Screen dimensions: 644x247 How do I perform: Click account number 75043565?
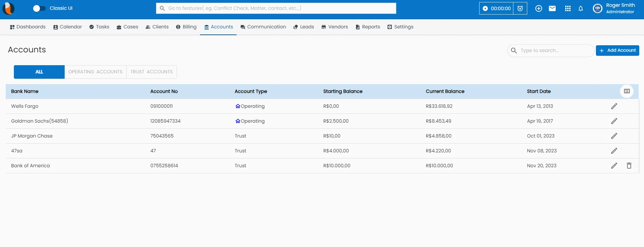click(162, 136)
